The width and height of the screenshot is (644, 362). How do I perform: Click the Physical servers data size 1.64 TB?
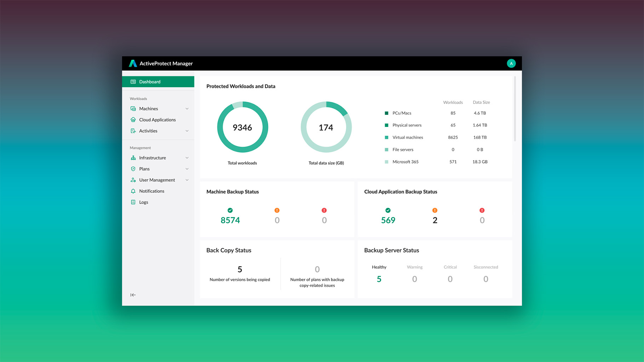(x=480, y=125)
